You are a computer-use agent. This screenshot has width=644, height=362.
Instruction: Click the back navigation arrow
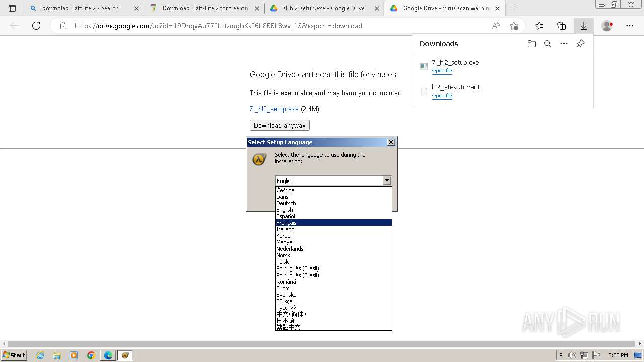coord(14,26)
